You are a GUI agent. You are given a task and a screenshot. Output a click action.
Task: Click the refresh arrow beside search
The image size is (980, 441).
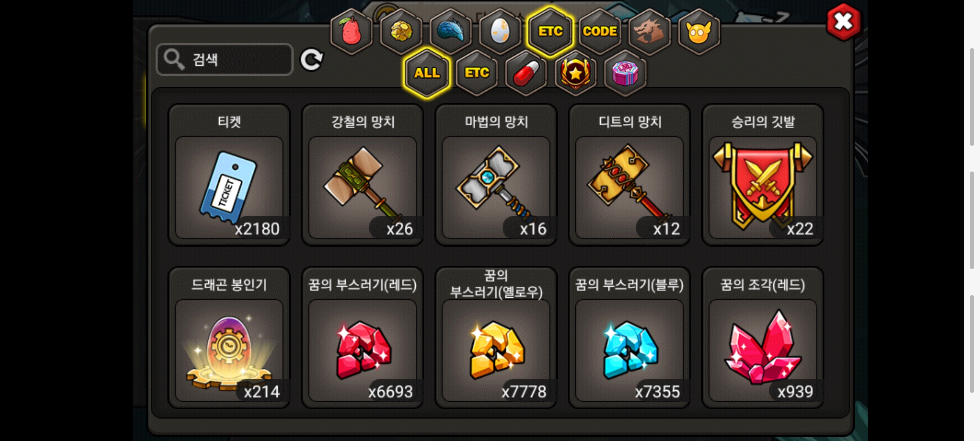(312, 60)
